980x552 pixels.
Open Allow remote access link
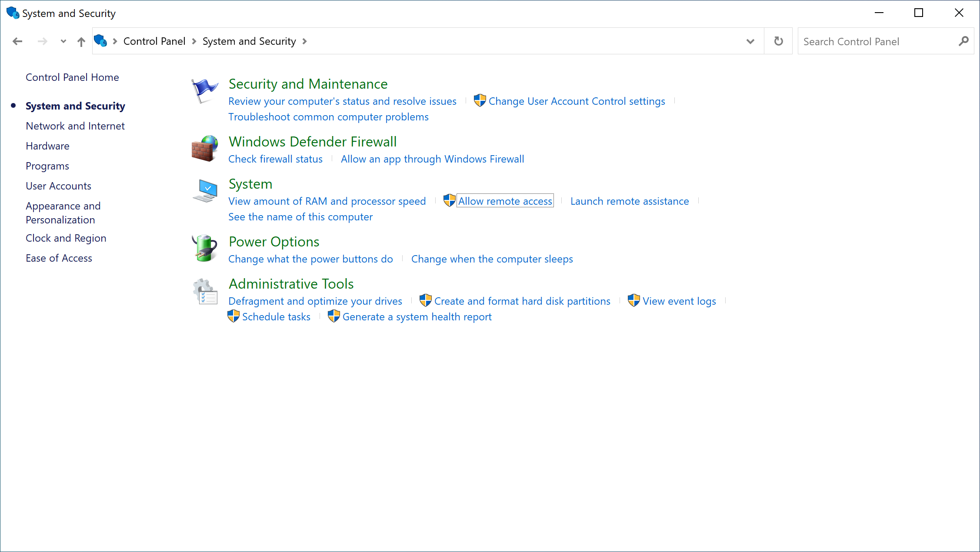[505, 201]
